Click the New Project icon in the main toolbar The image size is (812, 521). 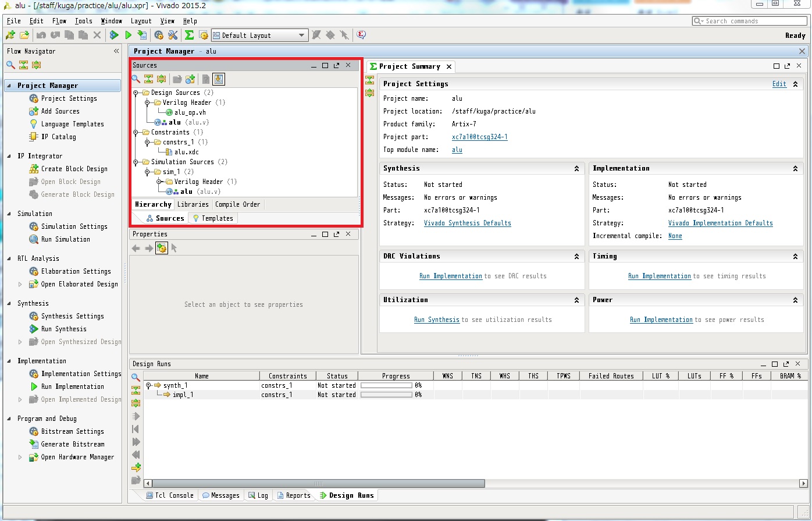point(10,36)
